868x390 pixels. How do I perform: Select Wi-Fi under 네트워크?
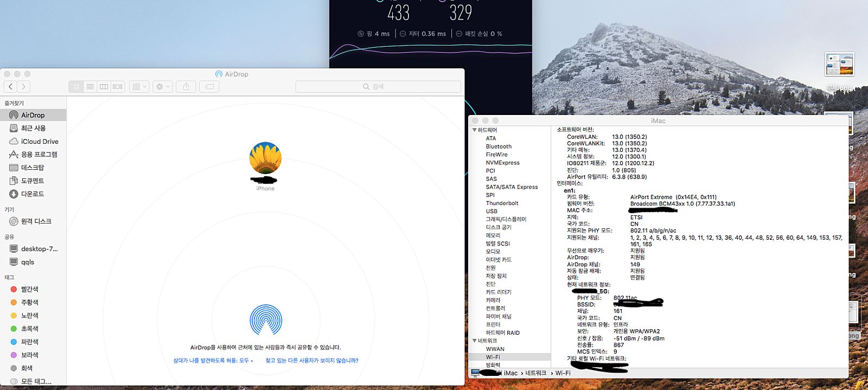(x=493, y=357)
